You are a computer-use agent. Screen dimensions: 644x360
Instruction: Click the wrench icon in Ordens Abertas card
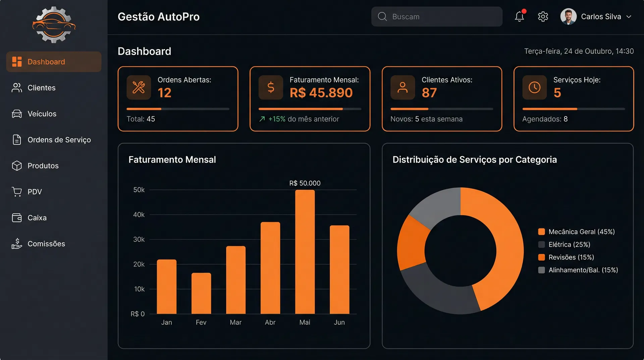139,87
